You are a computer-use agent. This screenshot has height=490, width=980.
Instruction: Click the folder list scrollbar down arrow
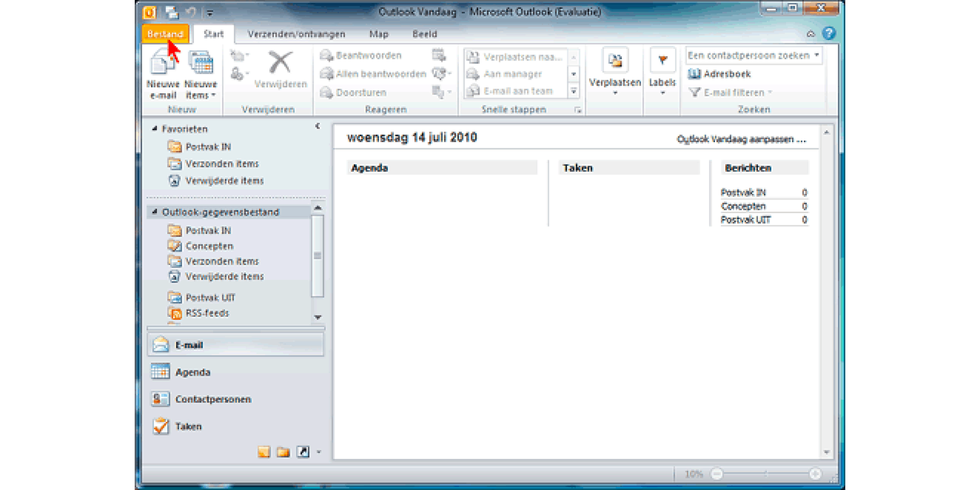(x=318, y=317)
